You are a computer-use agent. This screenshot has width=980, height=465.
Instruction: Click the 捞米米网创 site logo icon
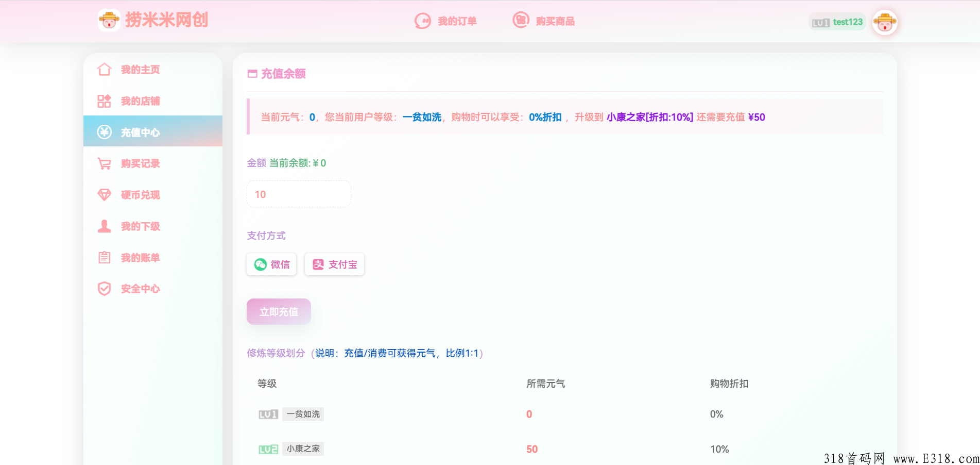[x=109, y=20]
